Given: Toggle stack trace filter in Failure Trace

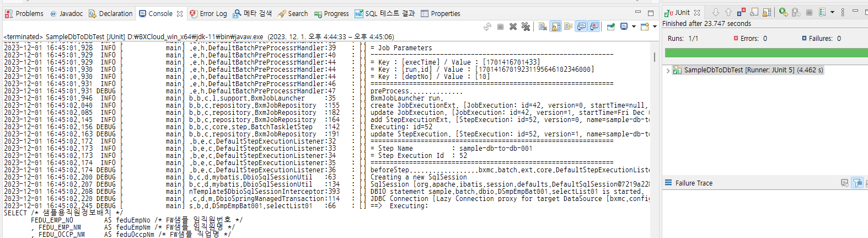Looking at the screenshot, I should [857, 183].
